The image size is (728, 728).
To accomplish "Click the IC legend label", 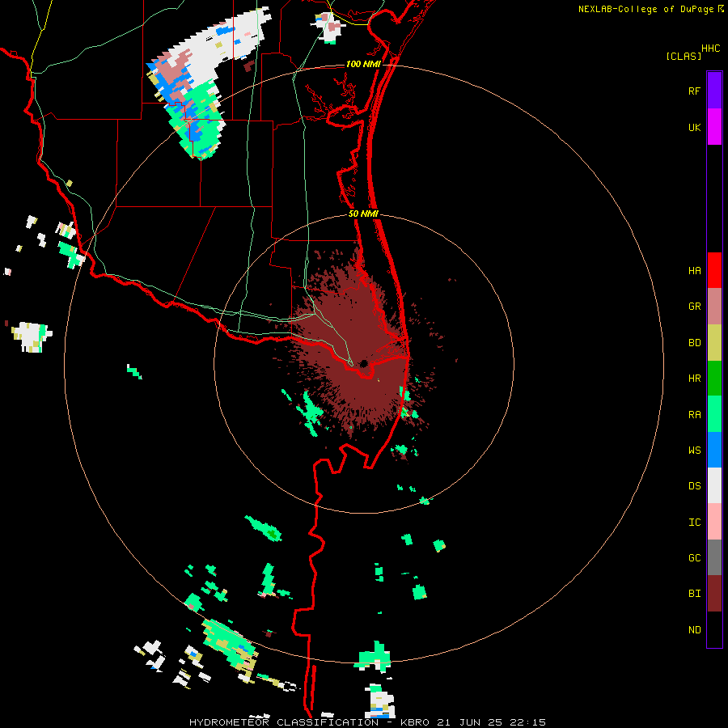I will click(x=694, y=523).
